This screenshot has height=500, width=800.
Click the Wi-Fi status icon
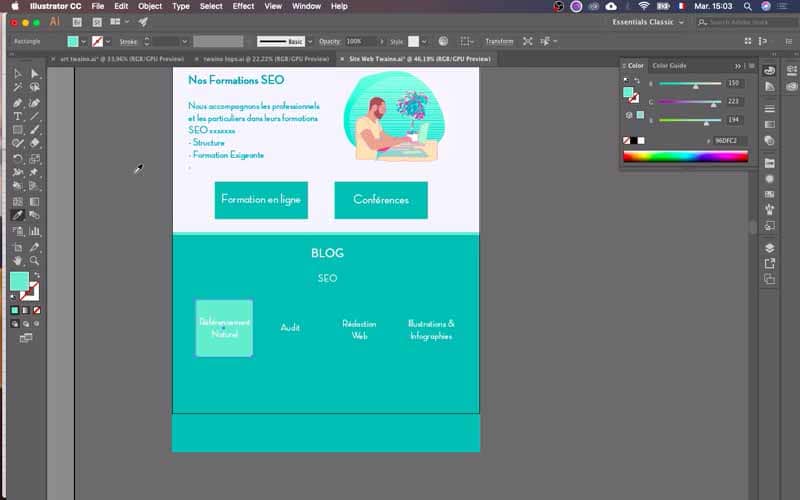coord(643,6)
